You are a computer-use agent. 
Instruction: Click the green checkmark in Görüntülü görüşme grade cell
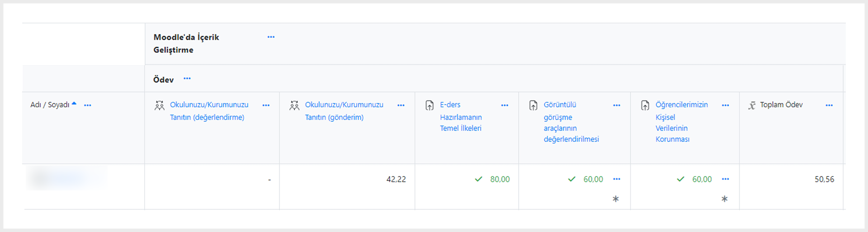pos(571,179)
